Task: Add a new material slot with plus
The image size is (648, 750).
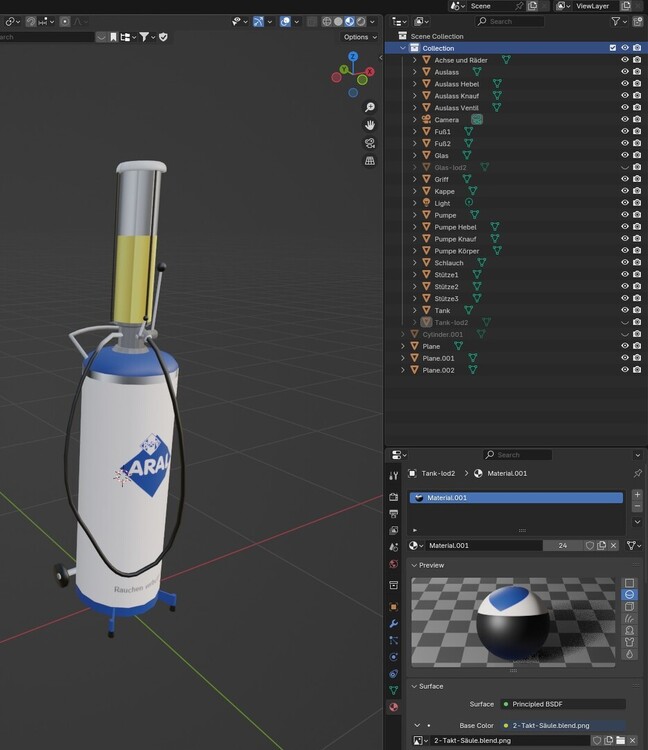Action: (637, 495)
